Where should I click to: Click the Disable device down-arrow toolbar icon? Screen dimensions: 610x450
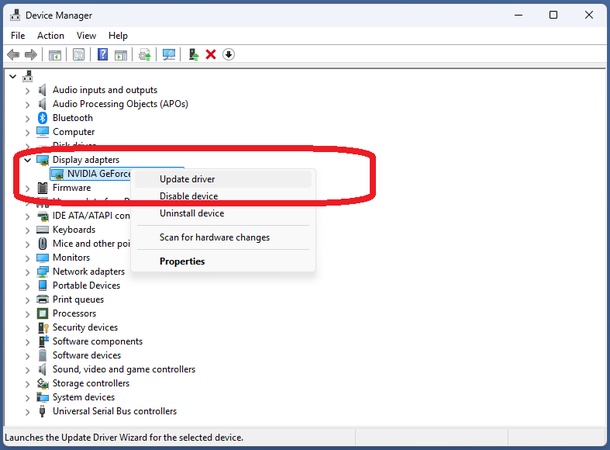(229, 54)
